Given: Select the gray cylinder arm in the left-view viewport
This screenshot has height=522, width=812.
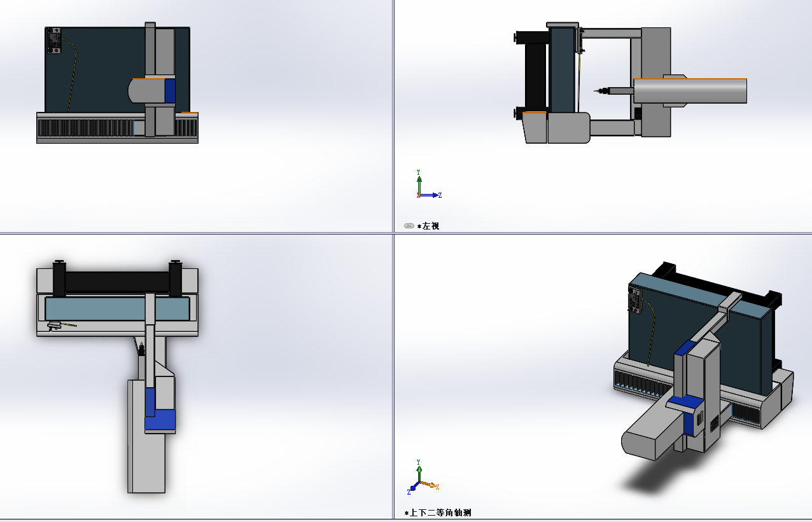Looking at the screenshot, I should [690, 90].
